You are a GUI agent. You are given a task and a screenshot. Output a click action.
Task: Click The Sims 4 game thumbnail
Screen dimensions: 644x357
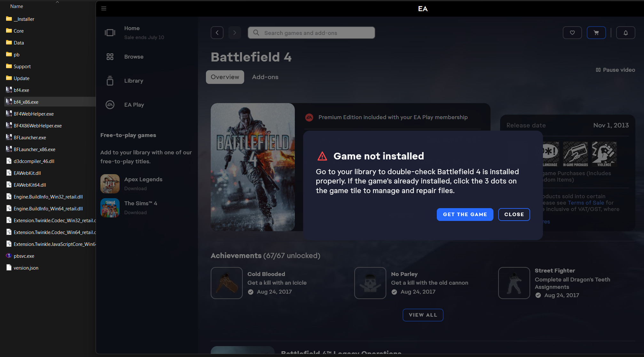[x=110, y=208]
